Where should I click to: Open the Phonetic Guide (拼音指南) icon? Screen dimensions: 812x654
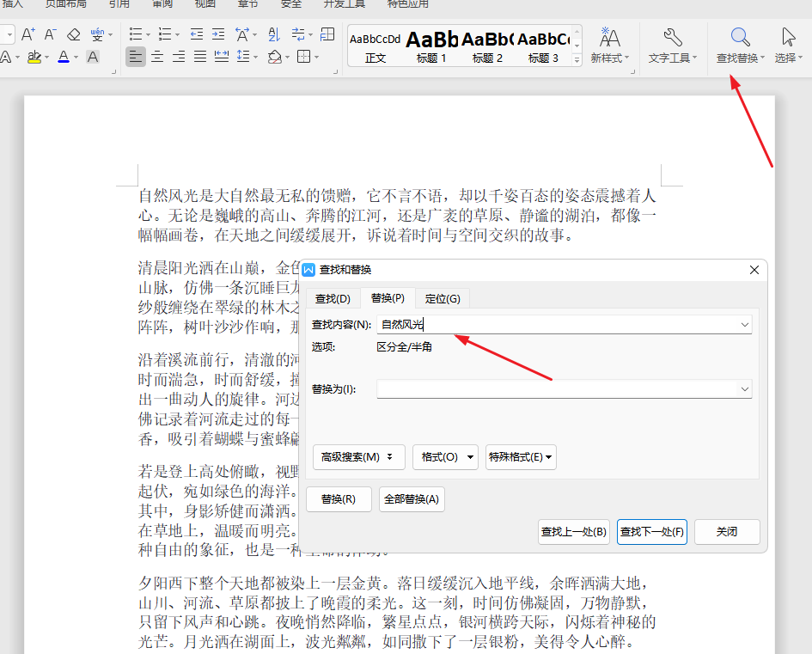96,34
